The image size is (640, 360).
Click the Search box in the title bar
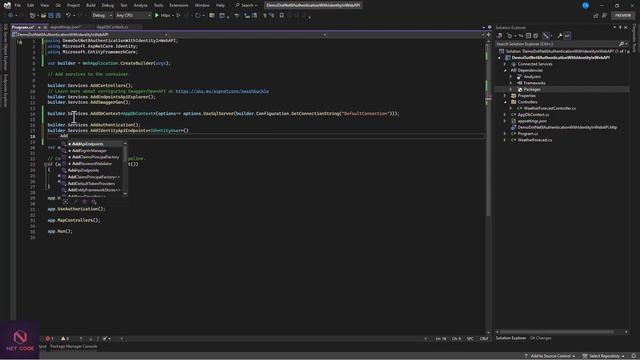247,5
